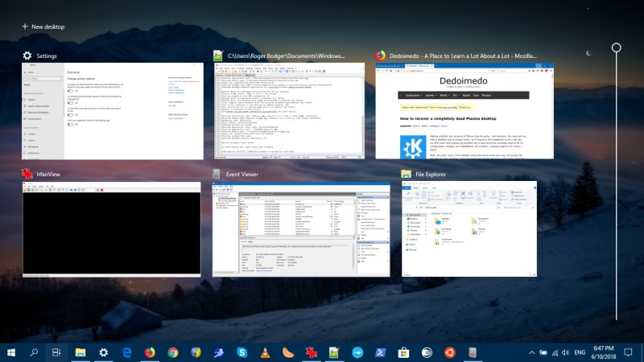644x362 pixels.
Task: Click the New desktop button
Action: point(43,27)
